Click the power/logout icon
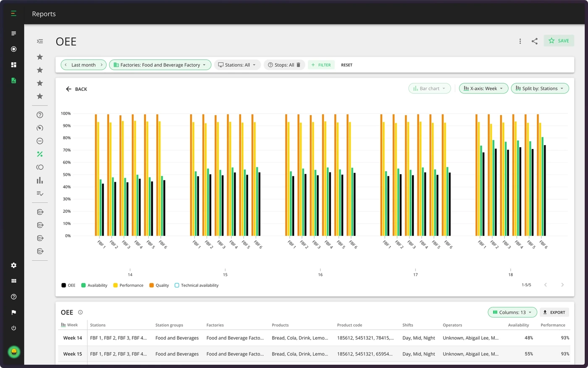The width and height of the screenshot is (588, 368). click(x=13, y=328)
